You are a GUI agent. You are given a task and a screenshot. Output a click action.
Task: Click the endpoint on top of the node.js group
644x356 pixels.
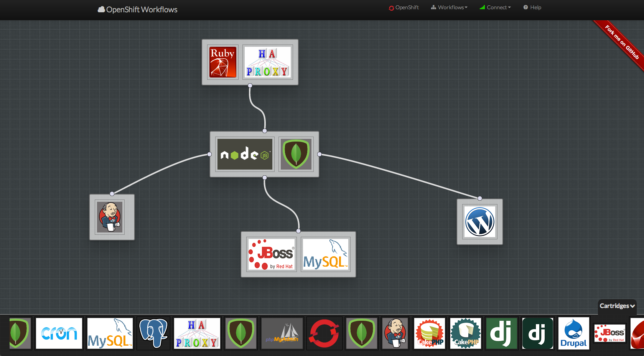click(265, 131)
